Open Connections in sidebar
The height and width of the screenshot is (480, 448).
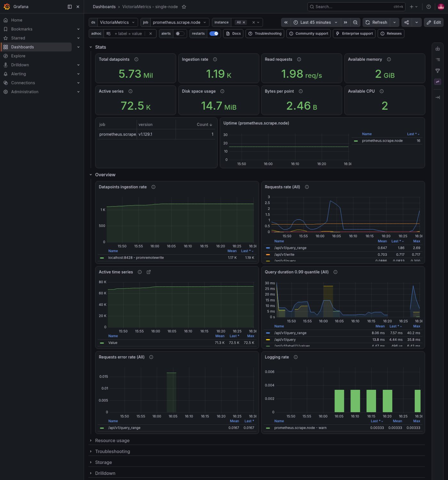coord(23,83)
